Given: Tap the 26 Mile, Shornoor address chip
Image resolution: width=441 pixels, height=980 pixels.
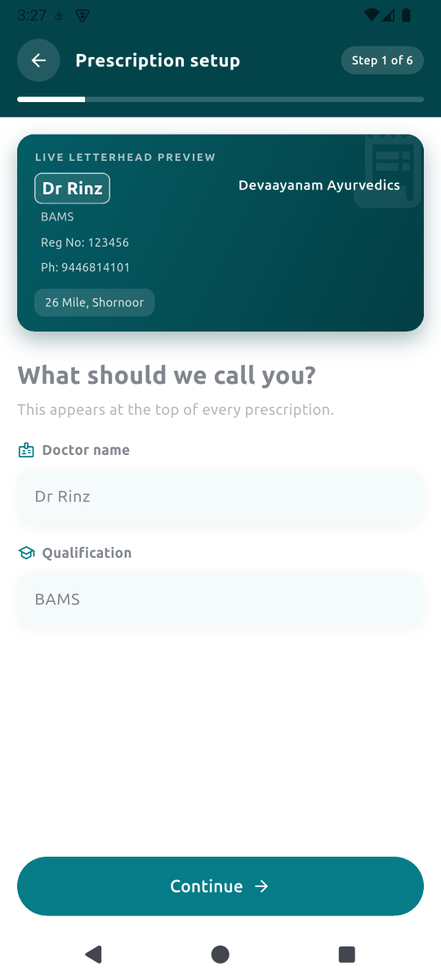Looking at the screenshot, I should (x=95, y=302).
